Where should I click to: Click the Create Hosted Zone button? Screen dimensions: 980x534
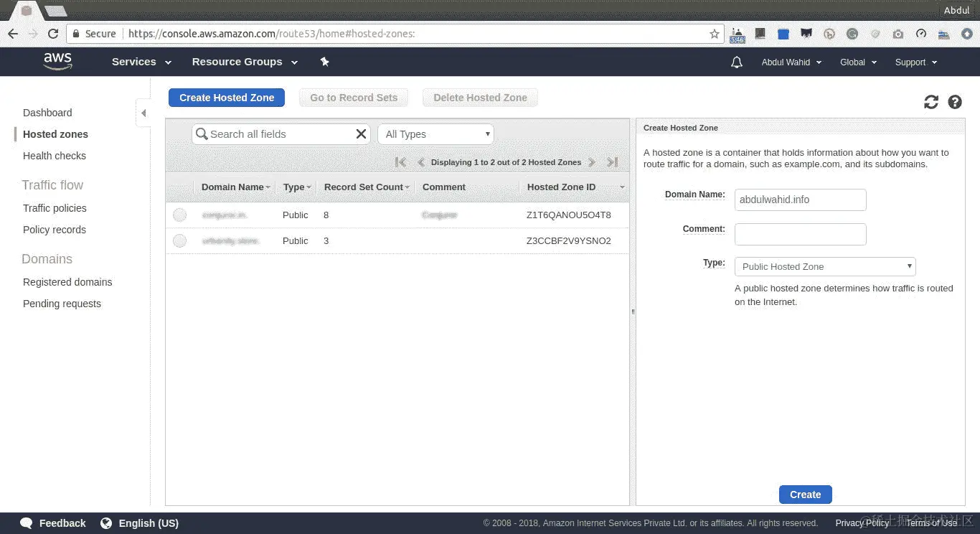pos(227,98)
